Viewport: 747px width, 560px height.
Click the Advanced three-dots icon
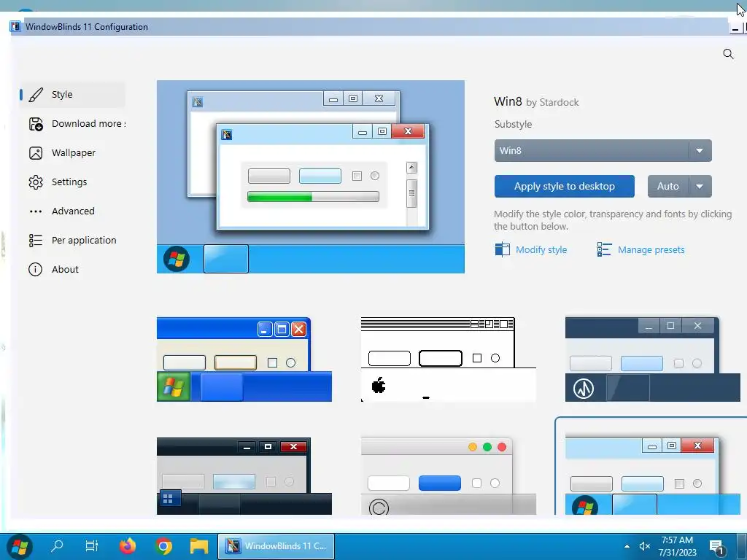click(x=36, y=211)
